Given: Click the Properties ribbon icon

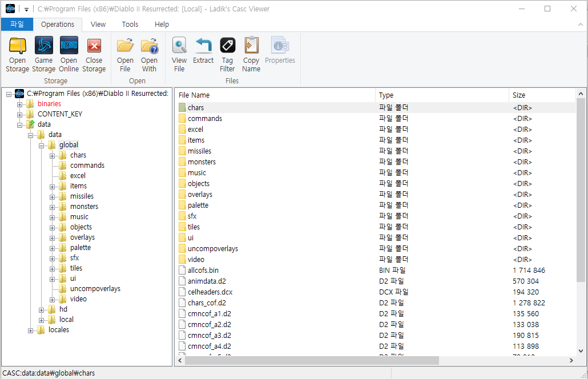Looking at the screenshot, I should point(280,46).
